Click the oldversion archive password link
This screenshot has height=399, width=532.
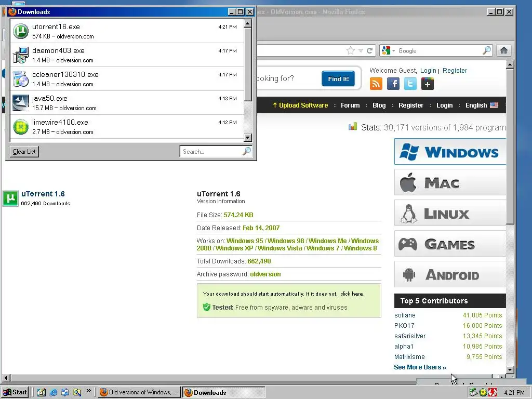pos(265,274)
